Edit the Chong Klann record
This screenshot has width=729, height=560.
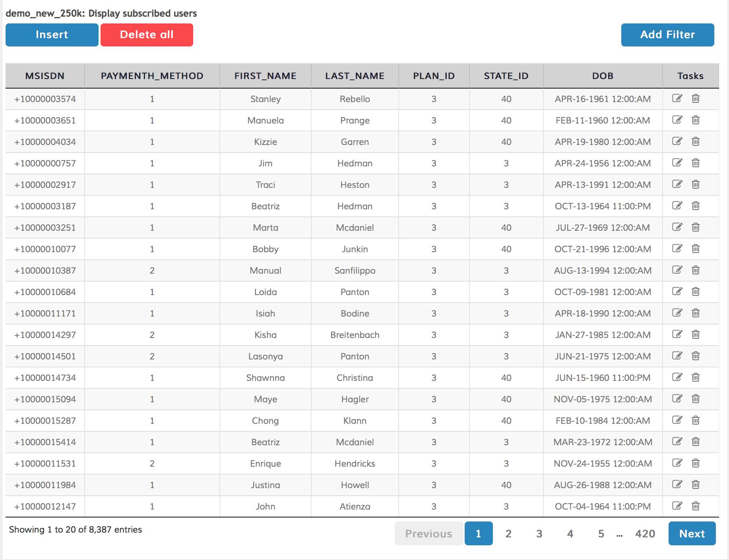[677, 420]
